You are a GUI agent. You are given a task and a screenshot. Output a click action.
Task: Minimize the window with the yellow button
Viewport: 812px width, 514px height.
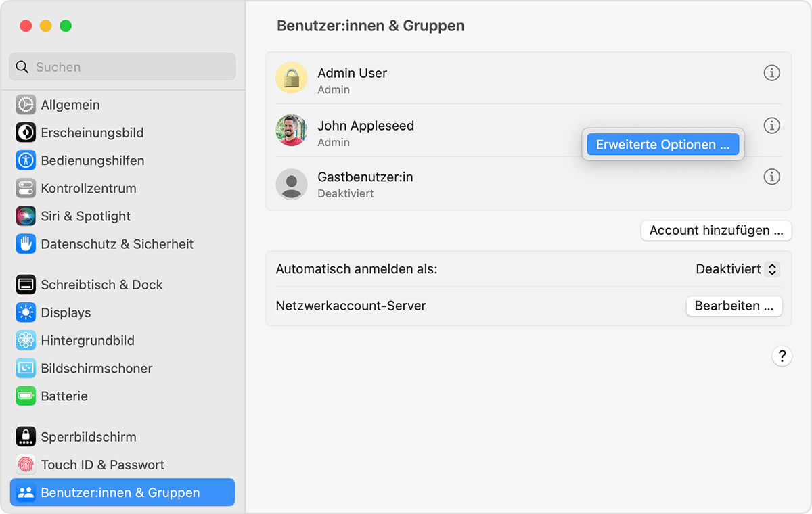[x=45, y=26]
